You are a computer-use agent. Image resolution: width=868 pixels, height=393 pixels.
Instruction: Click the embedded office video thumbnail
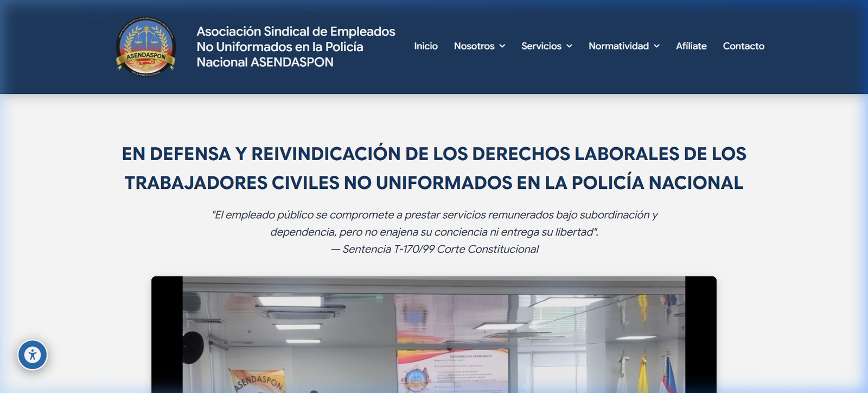point(434,335)
